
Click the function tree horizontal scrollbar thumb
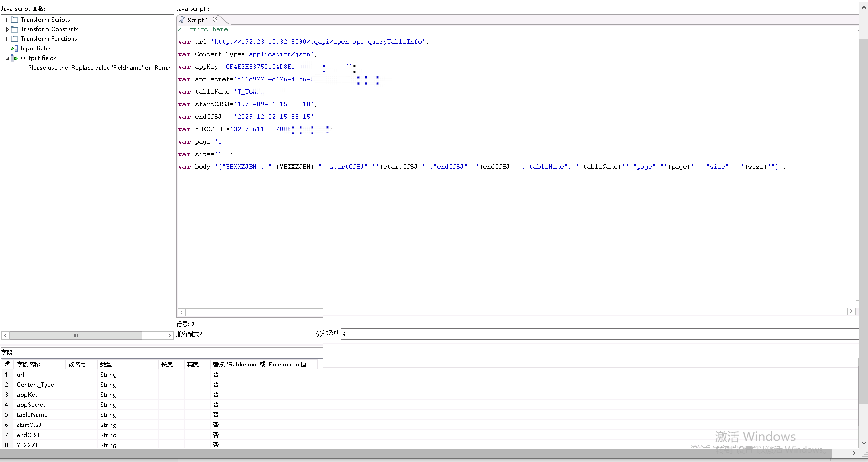point(76,335)
